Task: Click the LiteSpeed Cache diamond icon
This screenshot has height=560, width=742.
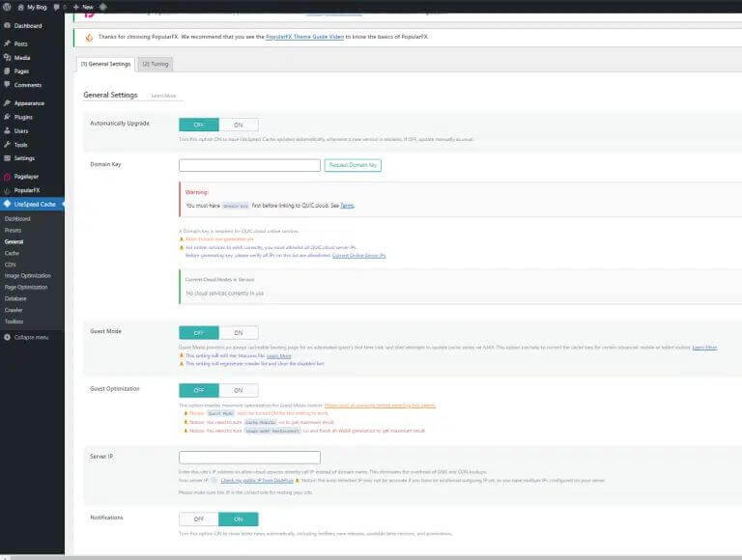Action: pyautogui.click(x=8, y=204)
